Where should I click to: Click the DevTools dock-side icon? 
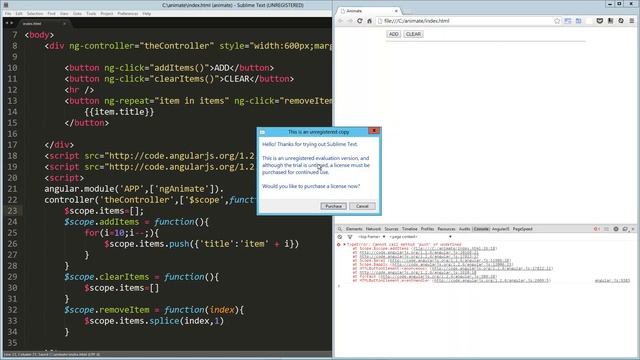pos(625,229)
